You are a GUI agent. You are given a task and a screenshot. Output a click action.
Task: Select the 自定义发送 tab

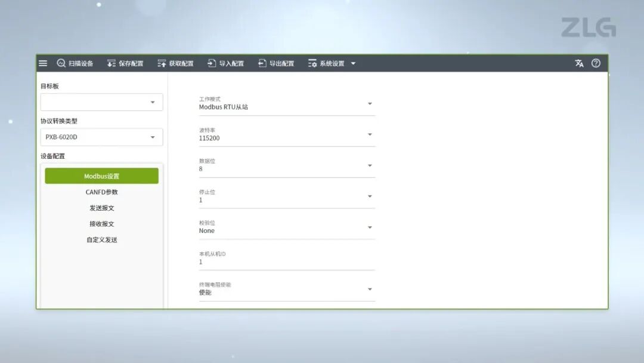(101, 239)
